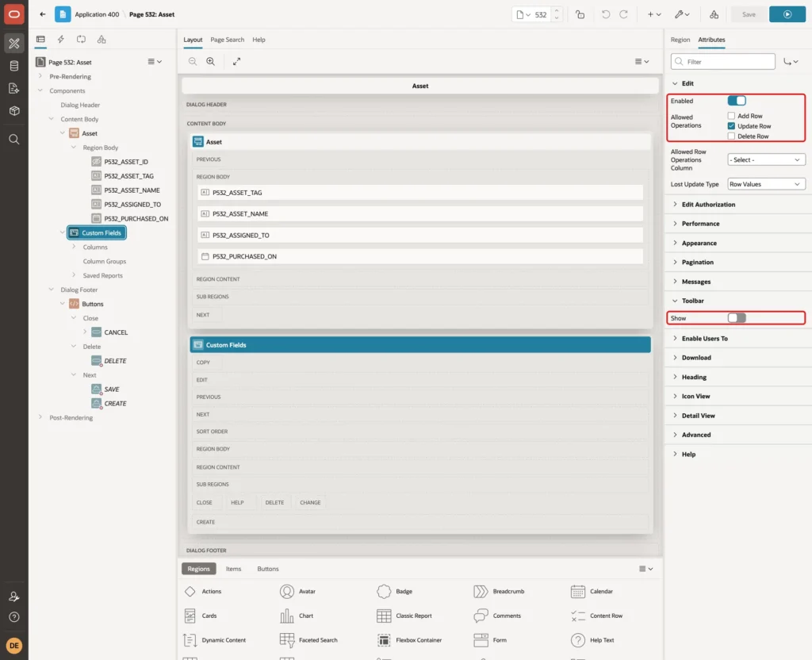Image resolution: width=812 pixels, height=660 pixels.
Task: Open the App Builder icon in sidebar
Action: point(14,44)
